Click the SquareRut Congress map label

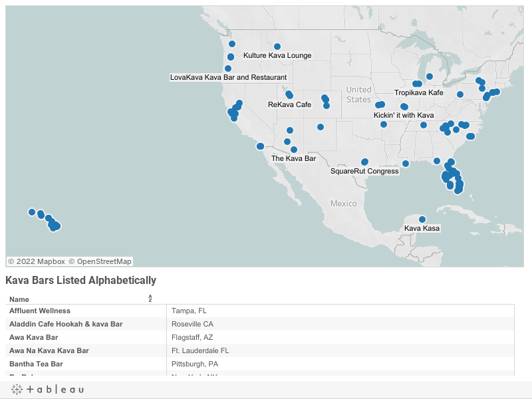pyautogui.click(x=364, y=171)
